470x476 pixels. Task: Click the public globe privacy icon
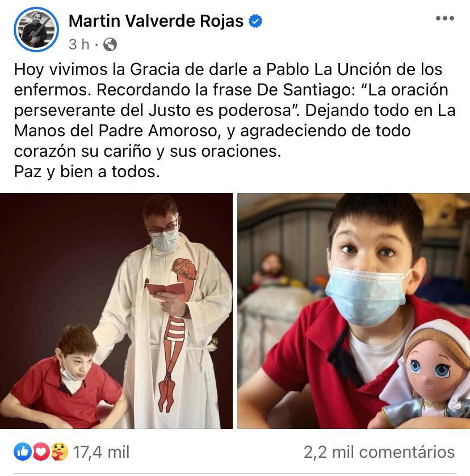(x=110, y=45)
